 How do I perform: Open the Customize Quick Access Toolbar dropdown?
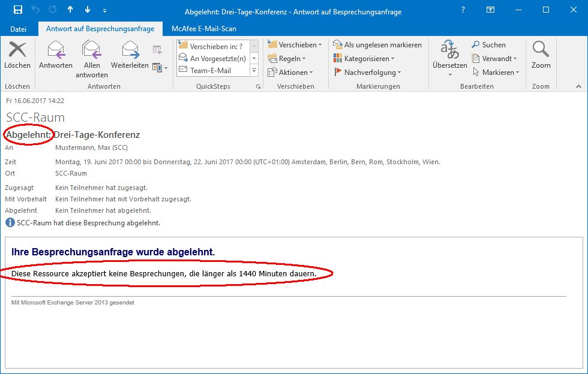tap(104, 11)
